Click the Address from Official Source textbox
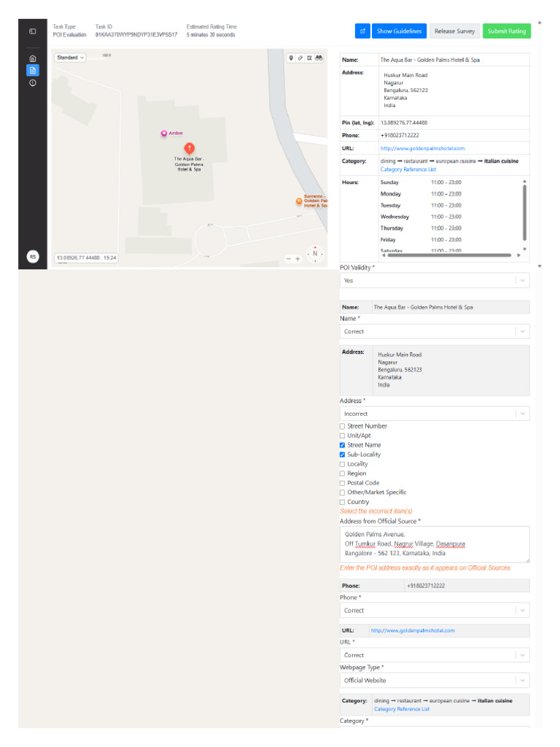The height and width of the screenshot is (747, 560). pyautogui.click(x=435, y=544)
